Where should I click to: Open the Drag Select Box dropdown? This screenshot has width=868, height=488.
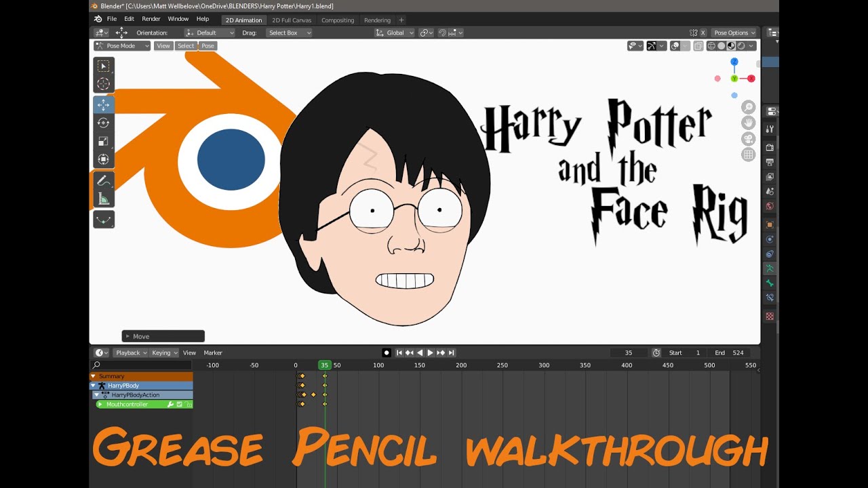pyautogui.click(x=288, y=33)
